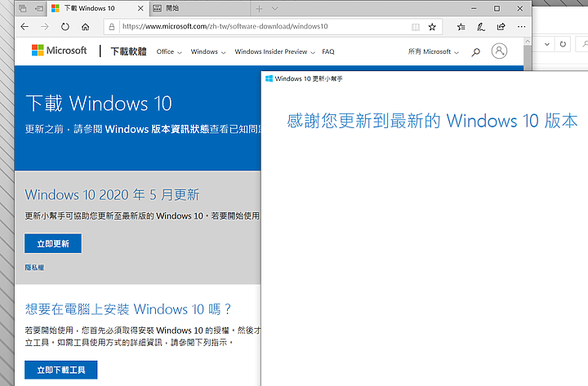The height and width of the screenshot is (386, 588).
Task: Click the add notes pen icon
Action: [481, 27]
